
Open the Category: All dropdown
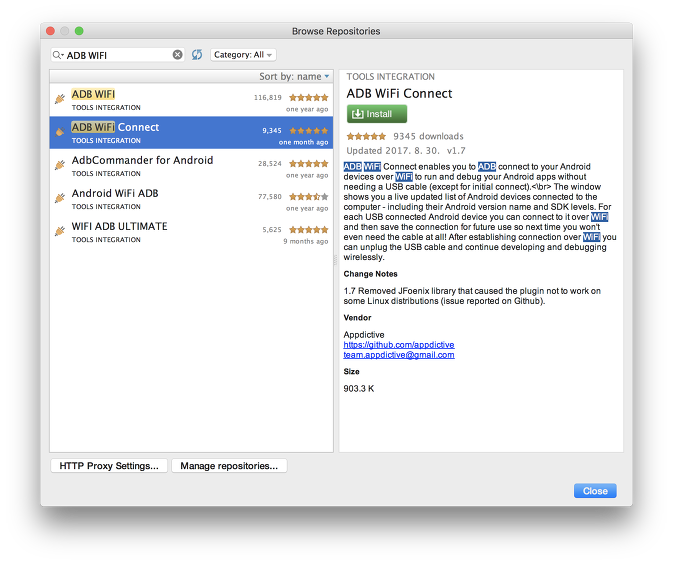coord(243,55)
